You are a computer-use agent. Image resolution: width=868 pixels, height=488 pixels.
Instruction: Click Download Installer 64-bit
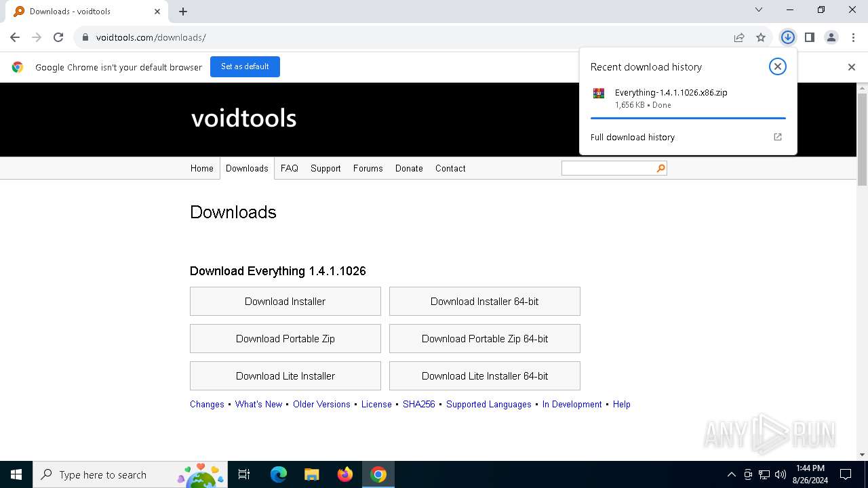(x=485, y=301)
